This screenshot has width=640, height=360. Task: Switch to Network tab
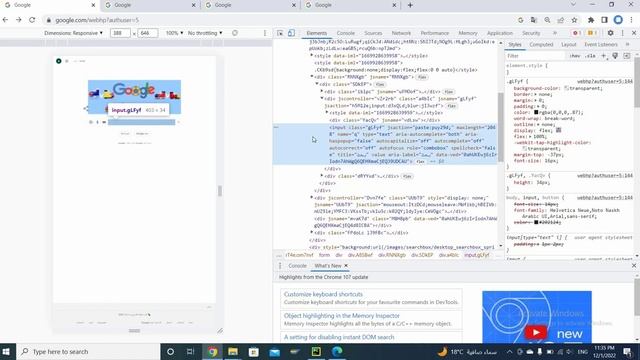point(401,33)
